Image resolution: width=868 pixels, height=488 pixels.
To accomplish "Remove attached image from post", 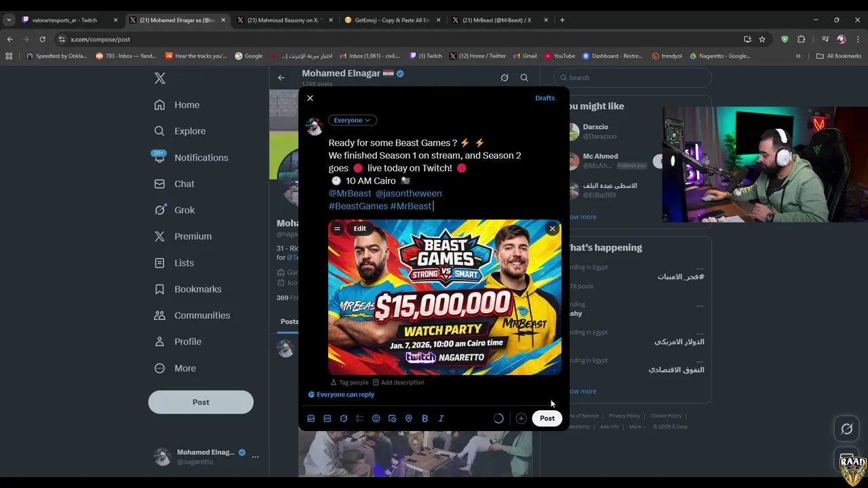I will [x=552, y=229].
